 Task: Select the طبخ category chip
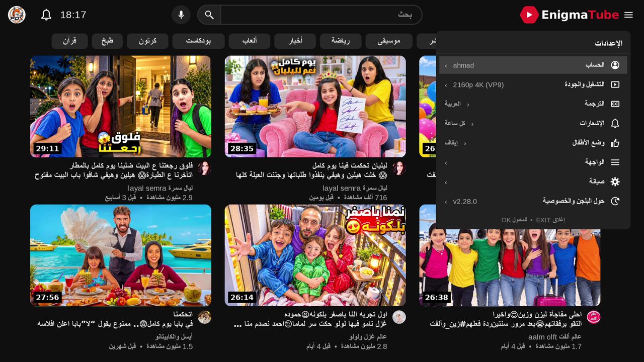pyautogui.click(x=107, y=41)
